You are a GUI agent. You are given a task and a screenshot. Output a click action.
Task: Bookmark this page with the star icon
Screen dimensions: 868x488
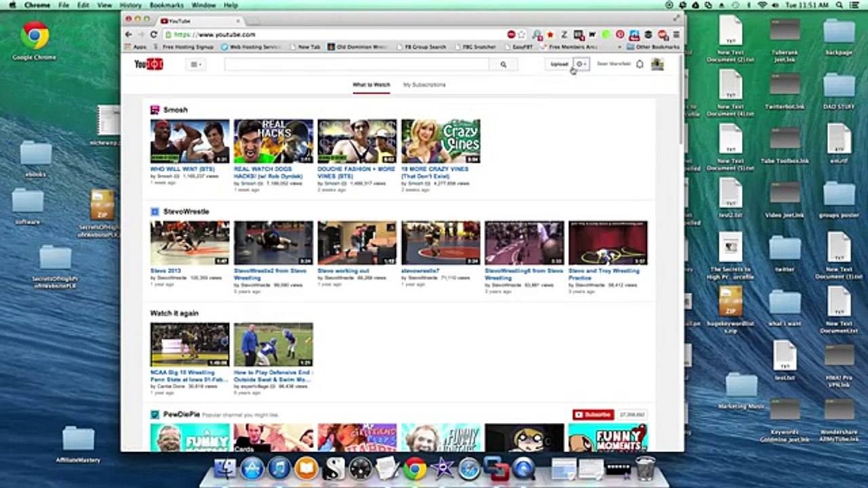pos(521,35)
